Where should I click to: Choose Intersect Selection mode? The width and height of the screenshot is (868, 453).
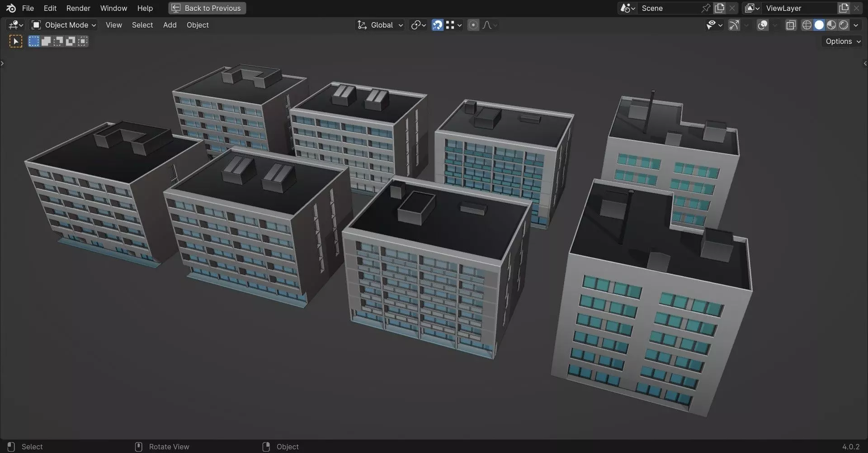(x=83, y=42)
